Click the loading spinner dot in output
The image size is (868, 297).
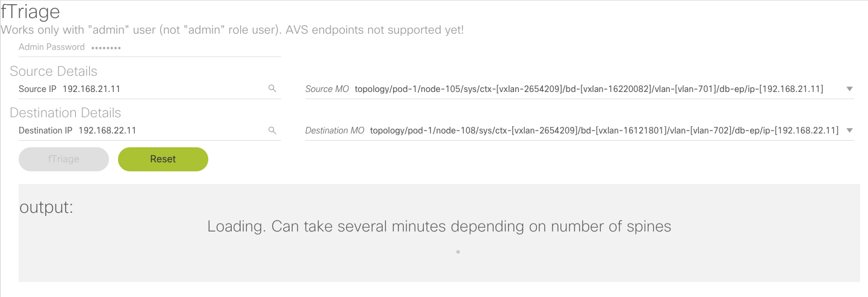pos(458,252)
